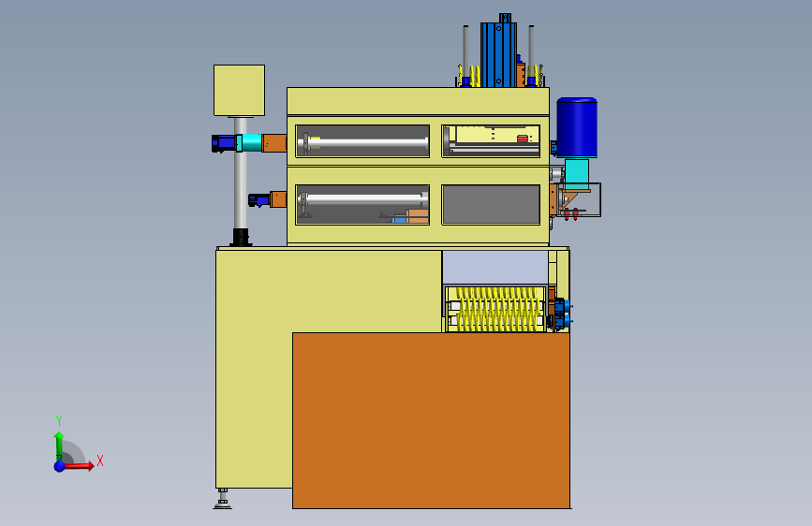The height and width of the screenshot is (526, 812).
Task: Select the upper-left blue servo motor
Action: (x=224, y=143)
